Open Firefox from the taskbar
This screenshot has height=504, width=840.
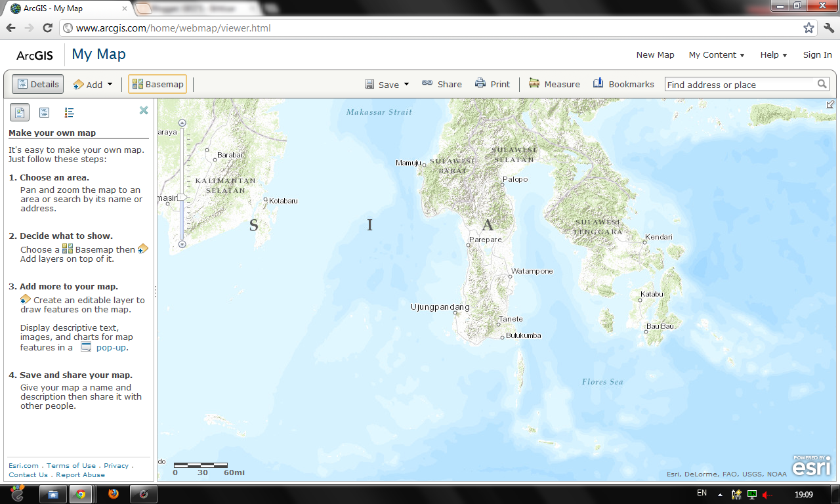coord(113,493)
